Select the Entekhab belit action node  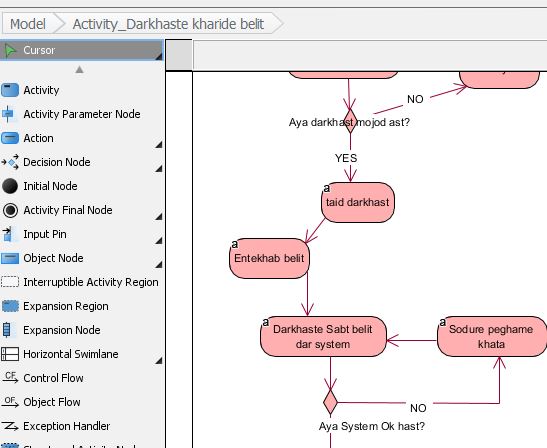[x=269, y=259]
